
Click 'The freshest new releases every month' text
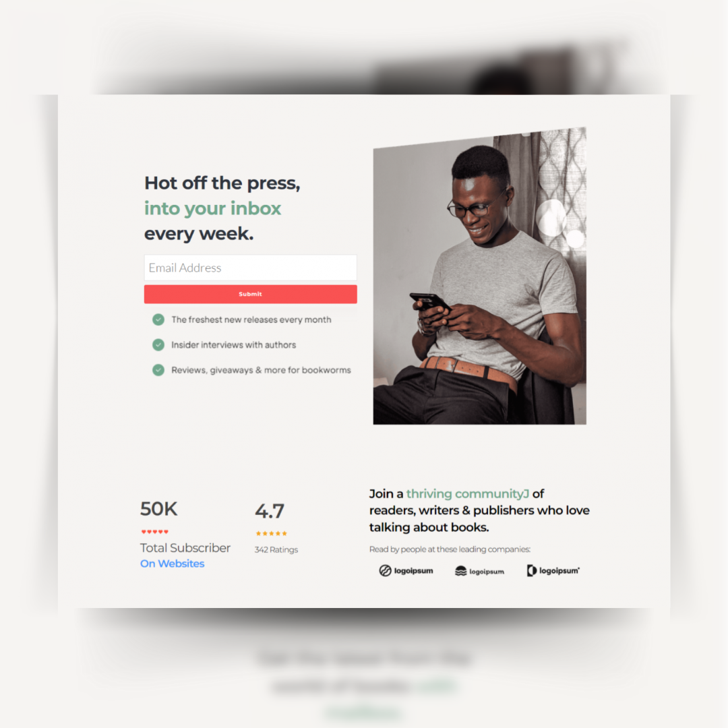point(251,320)
